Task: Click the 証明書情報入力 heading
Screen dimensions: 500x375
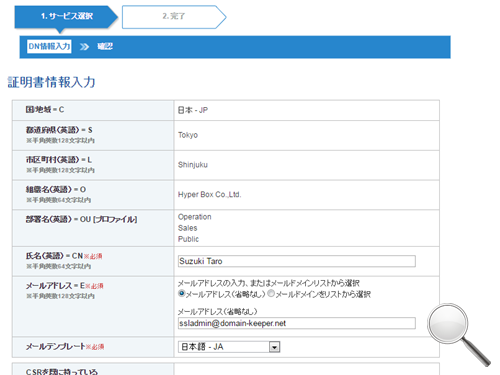Action: 52,82
